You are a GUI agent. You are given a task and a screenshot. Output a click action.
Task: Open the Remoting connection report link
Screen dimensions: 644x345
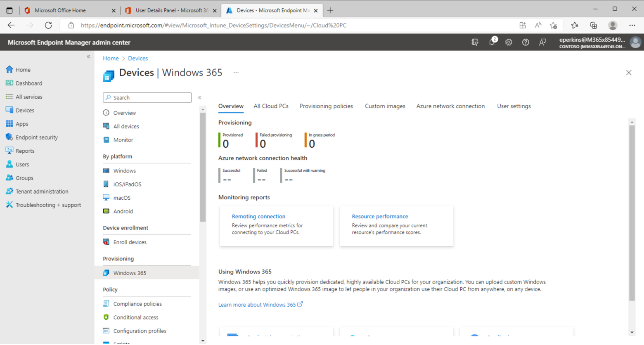(x=258, y=216)
